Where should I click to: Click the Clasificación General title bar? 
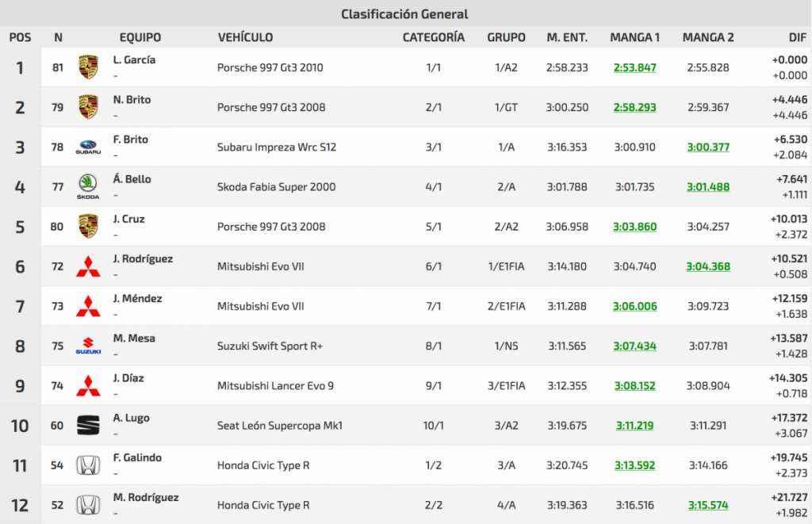[405, 13]
